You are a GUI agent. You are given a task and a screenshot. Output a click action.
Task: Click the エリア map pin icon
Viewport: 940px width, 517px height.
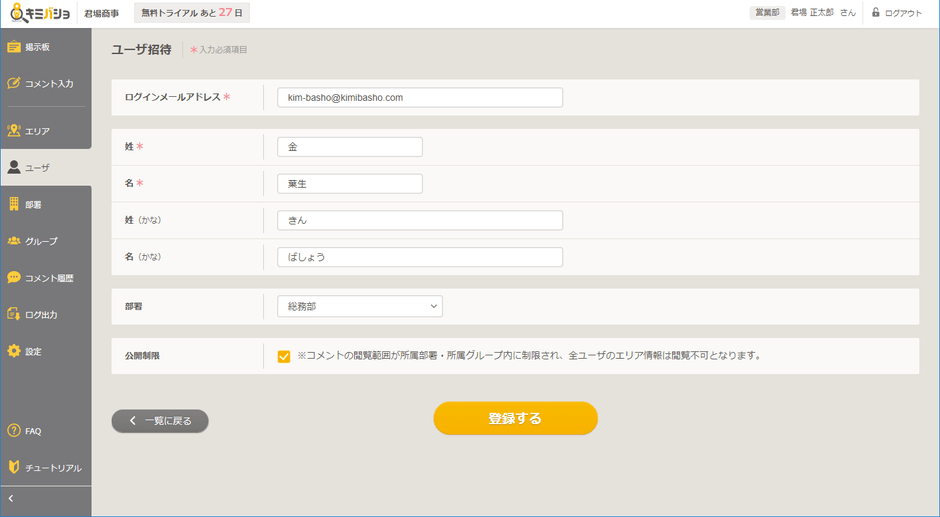14,131
